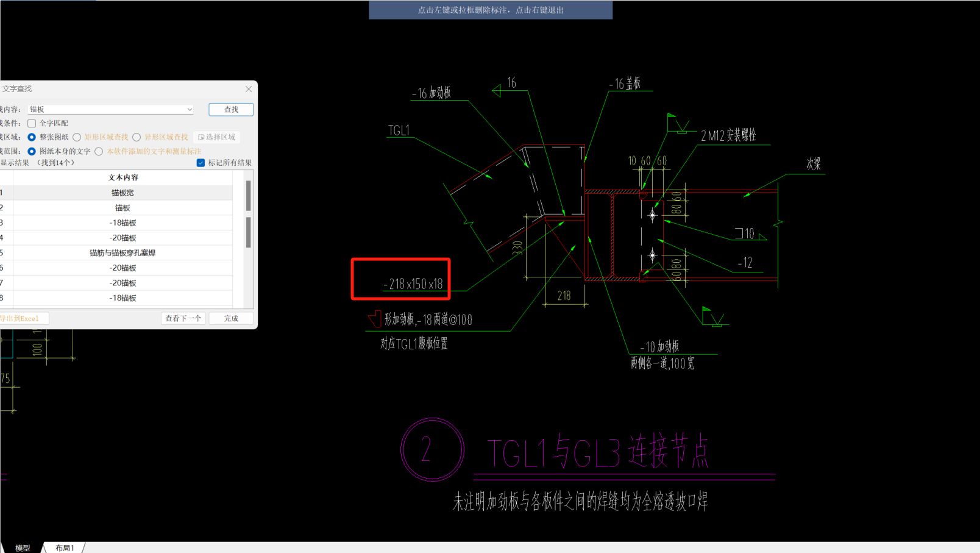Image resolution: width=980 pixels, height=553 pixels.
Task: Select result row 8 -18锚板
Action: (123, 298)
